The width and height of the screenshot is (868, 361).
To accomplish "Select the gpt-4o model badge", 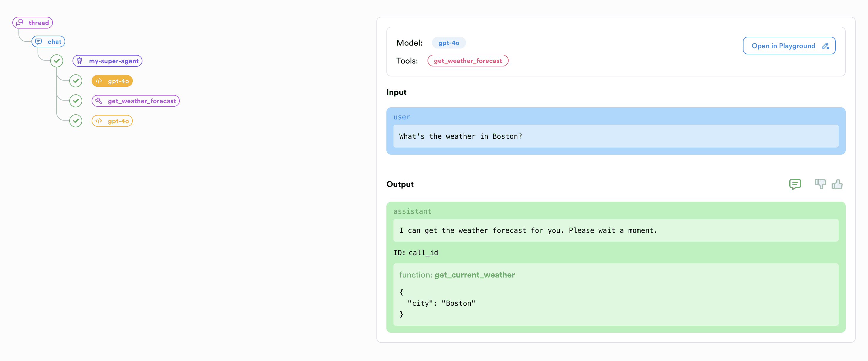I will [x=448, y=43].
